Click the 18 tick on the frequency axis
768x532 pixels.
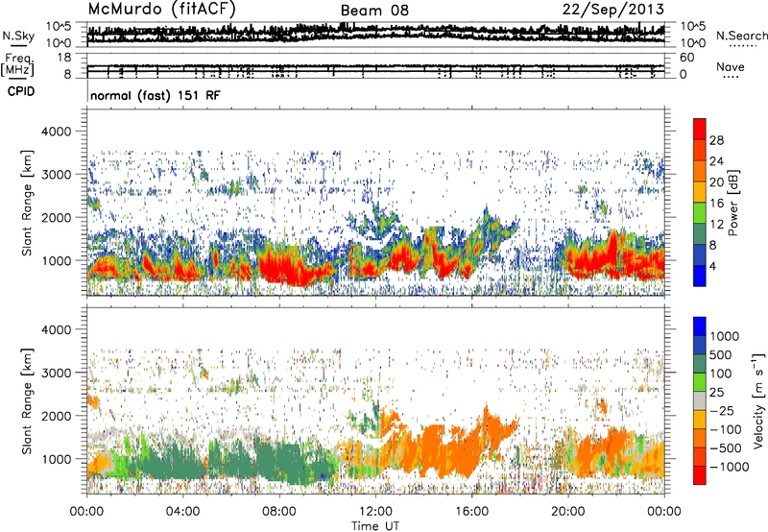[x=64, y=58]
